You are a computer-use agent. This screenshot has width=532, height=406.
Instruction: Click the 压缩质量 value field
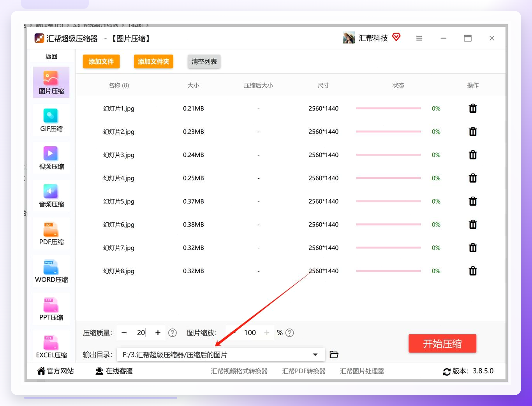[x=141, y=333]
